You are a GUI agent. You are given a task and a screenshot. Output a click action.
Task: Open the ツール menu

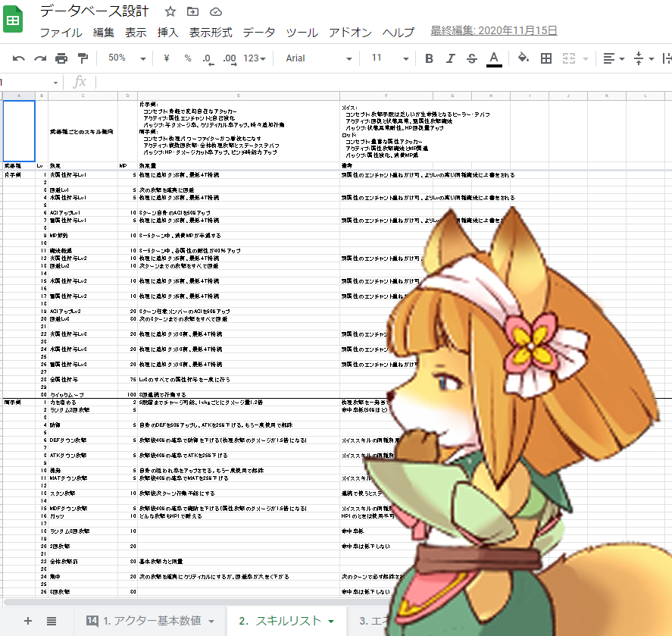[302, 33]
